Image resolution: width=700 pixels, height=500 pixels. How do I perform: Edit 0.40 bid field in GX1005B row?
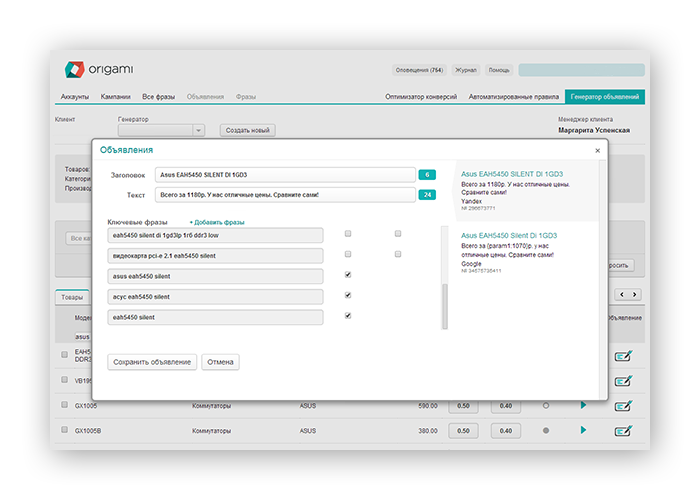(x=506, y=431)
